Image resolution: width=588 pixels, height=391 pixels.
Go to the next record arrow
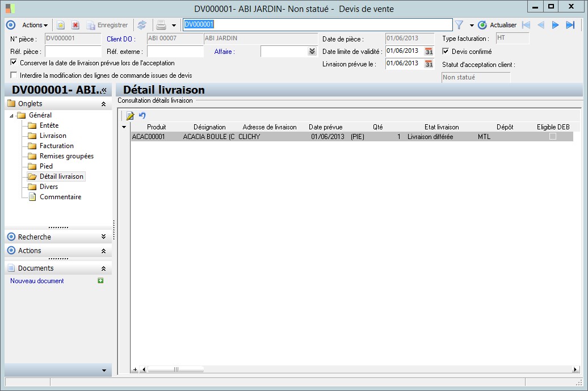coord(556,25)
